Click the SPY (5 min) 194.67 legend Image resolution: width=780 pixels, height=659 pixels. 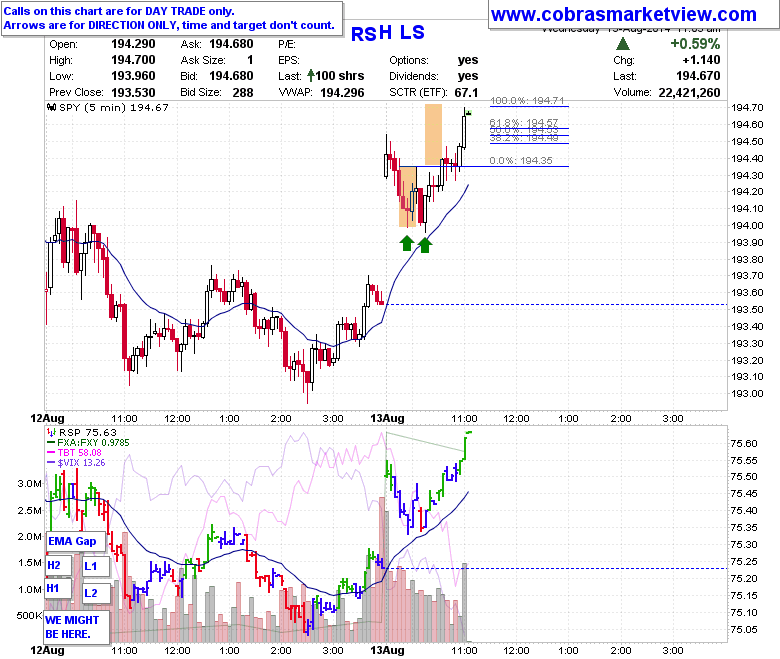tap(114, 107)
